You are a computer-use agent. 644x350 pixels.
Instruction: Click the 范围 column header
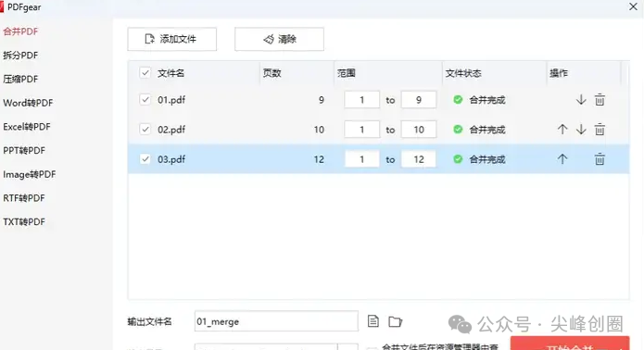pyautogui.click(x=347, y=73)
